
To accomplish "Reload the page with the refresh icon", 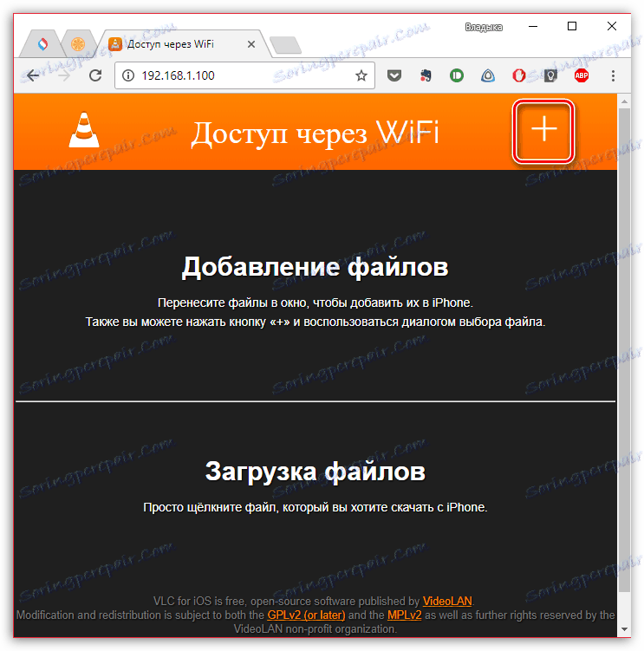I will (95, 75).
